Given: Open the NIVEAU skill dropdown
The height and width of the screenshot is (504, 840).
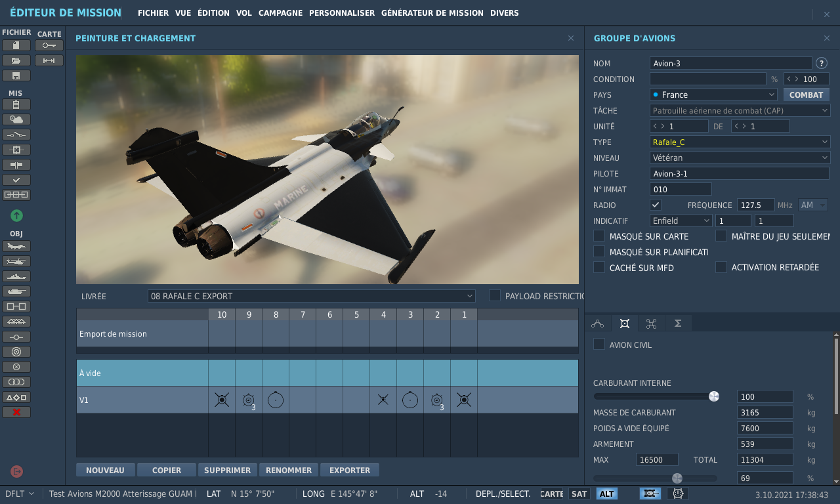Looking at the screenshot, I should 740,158.
